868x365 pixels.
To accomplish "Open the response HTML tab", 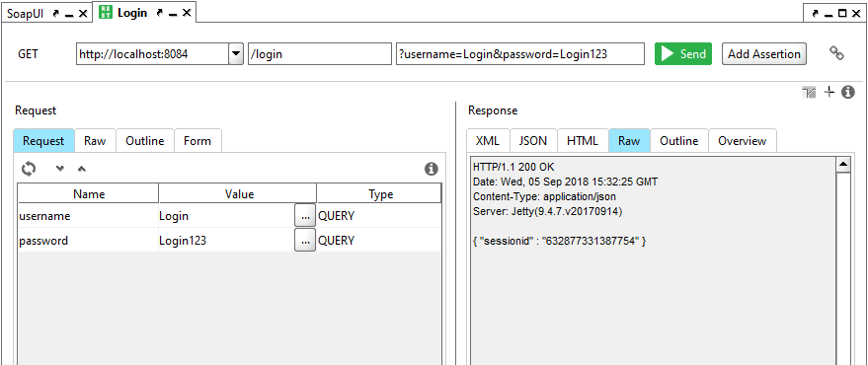I will [x=583, y=140].
